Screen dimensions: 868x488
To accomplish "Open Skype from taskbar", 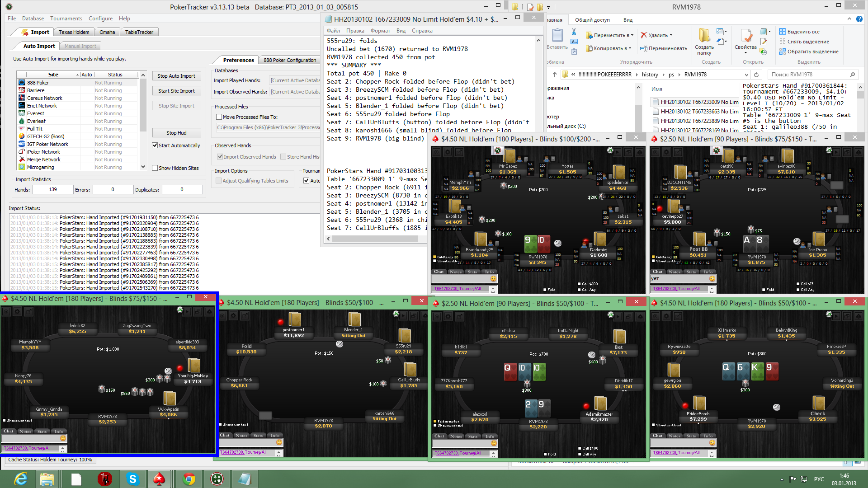I will point(132,479).
